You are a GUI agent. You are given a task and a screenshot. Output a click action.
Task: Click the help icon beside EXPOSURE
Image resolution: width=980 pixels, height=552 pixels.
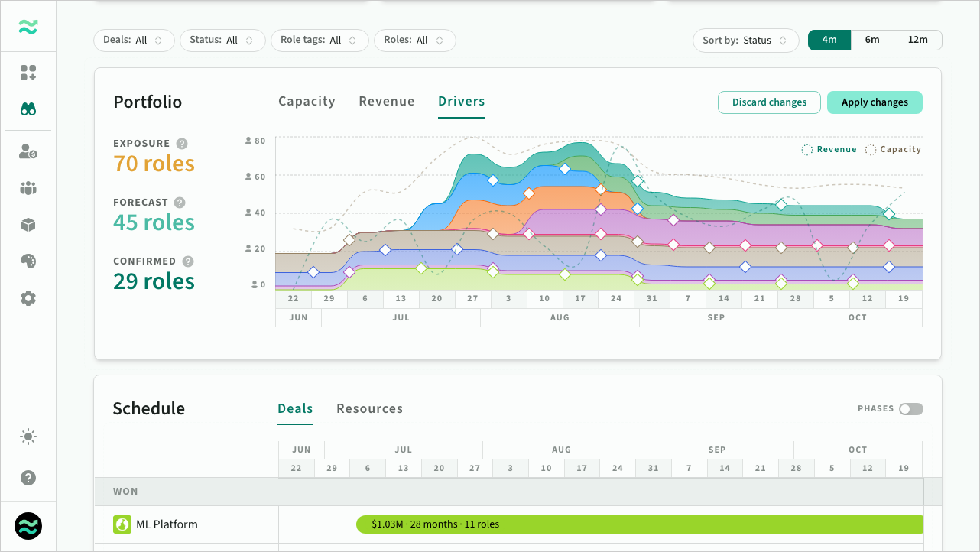182,144
